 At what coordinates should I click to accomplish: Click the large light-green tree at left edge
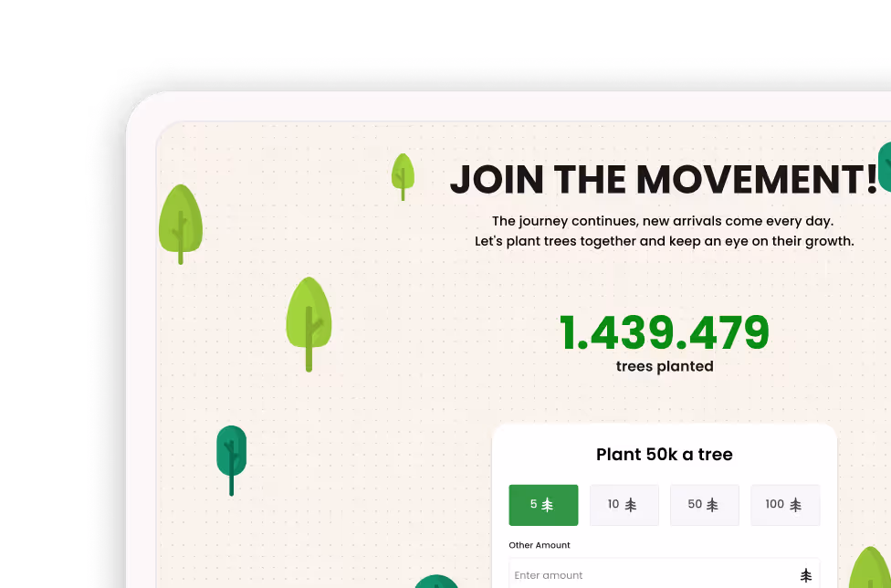(x=181, y=224)
